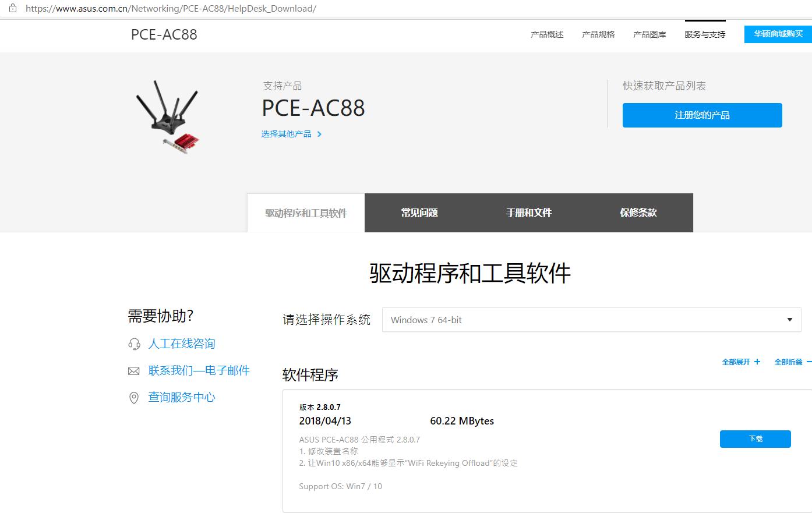Open the 联系我们—电子邮件 link
This screenshot has width=812, height=513.
click(x=199, y=371)
